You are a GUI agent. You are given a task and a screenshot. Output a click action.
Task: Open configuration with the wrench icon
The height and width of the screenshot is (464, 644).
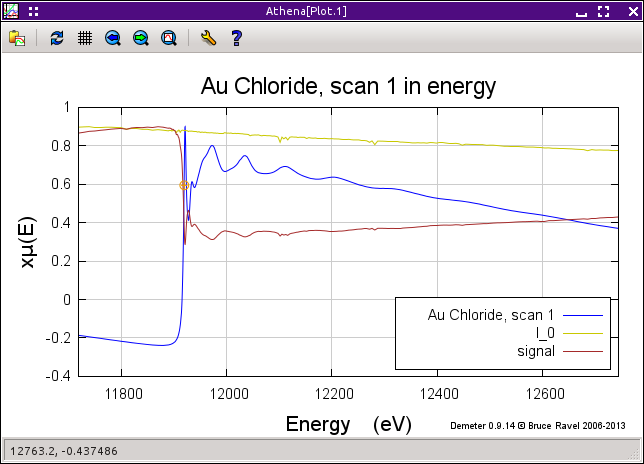coord(208,38)
